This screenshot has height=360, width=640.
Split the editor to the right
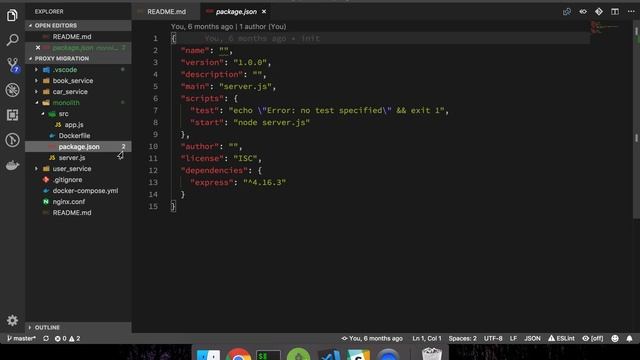tap(615, 12)
